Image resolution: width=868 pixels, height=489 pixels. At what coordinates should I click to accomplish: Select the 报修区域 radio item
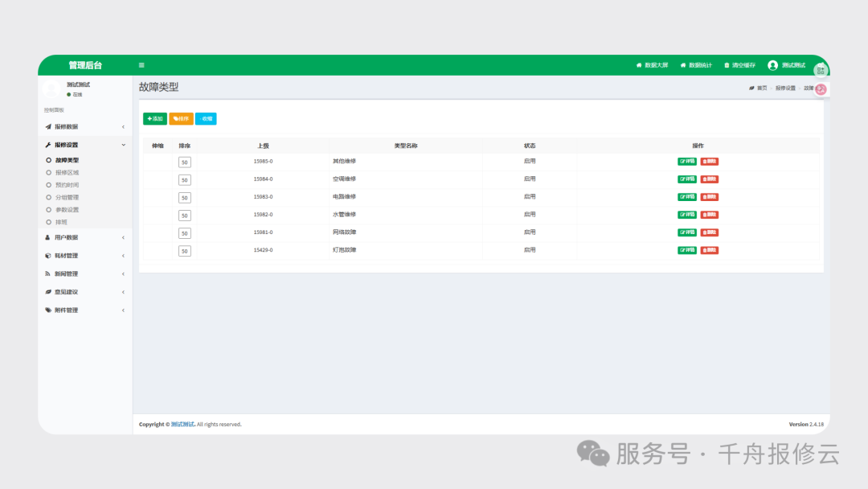pos(49,172)
